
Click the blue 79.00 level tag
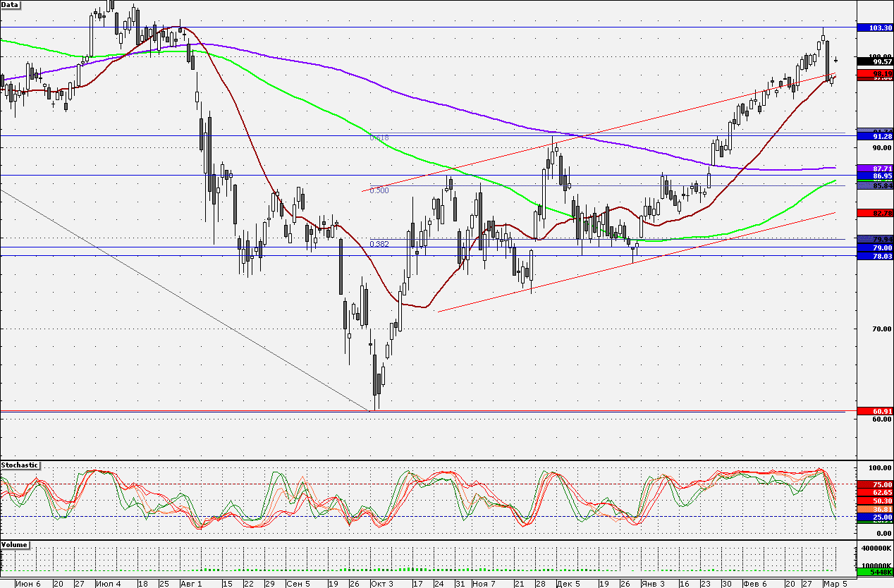click(x=875, y=247)
